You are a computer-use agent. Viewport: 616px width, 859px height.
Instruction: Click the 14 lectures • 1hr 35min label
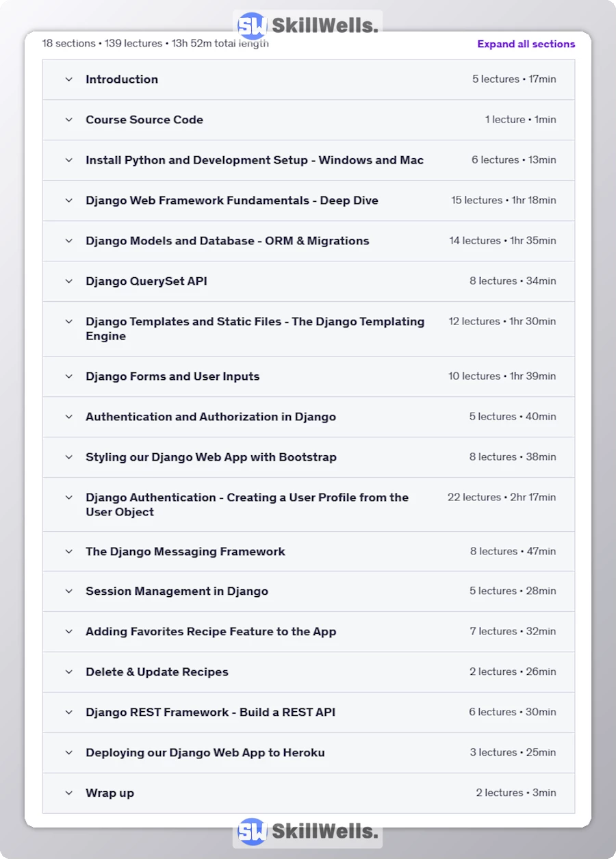[503, 241]
